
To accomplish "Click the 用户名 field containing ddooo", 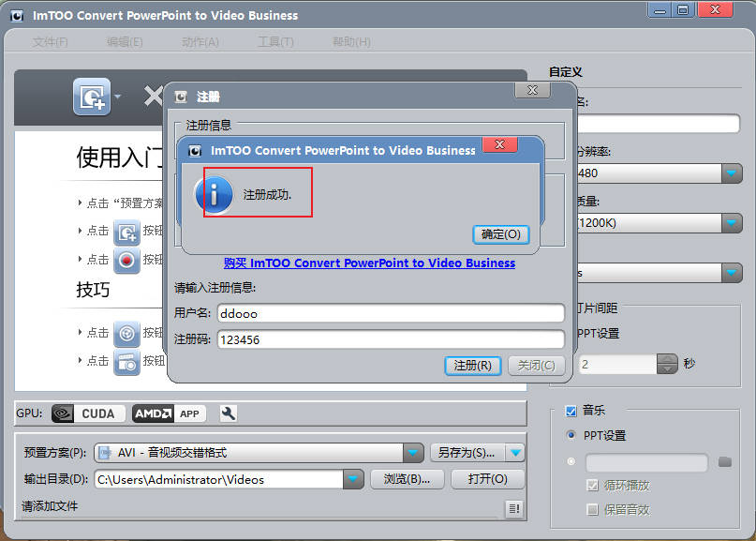I will 391,313.
